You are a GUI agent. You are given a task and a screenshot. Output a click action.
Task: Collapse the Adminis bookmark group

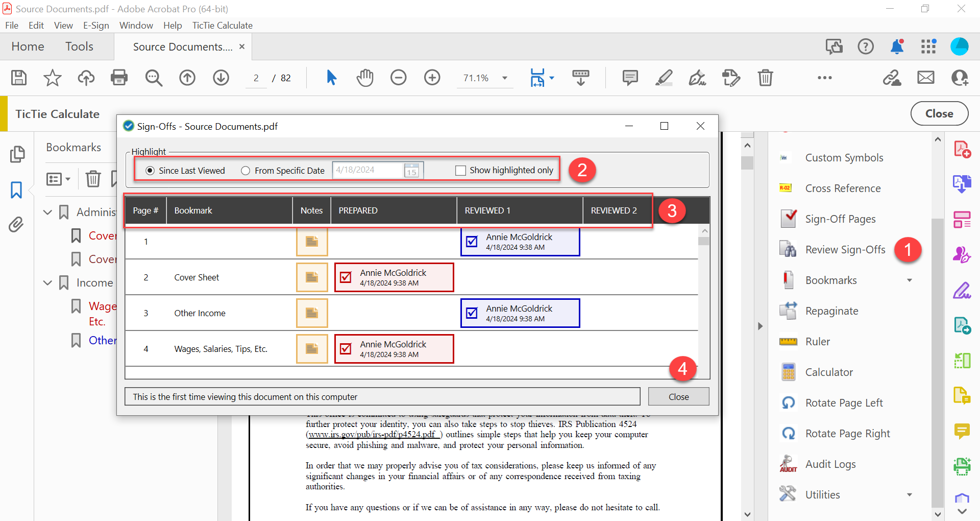[x=48, y=212]
